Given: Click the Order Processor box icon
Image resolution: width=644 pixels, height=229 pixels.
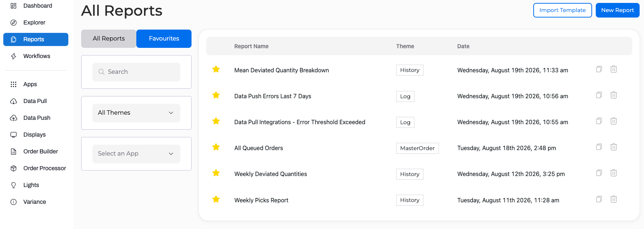Looking at the screenshot, I should pyautogui.click(x=14, y=168).
